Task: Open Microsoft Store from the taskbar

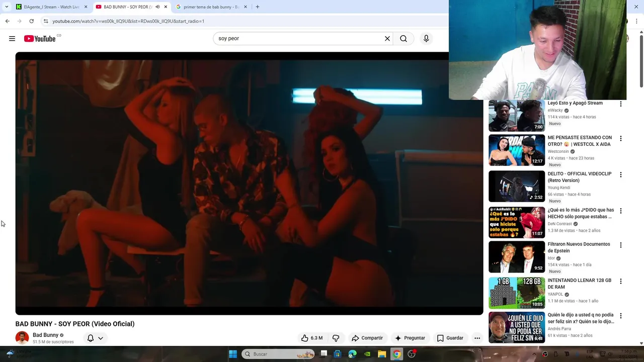Action: click(x=338, y=354)
